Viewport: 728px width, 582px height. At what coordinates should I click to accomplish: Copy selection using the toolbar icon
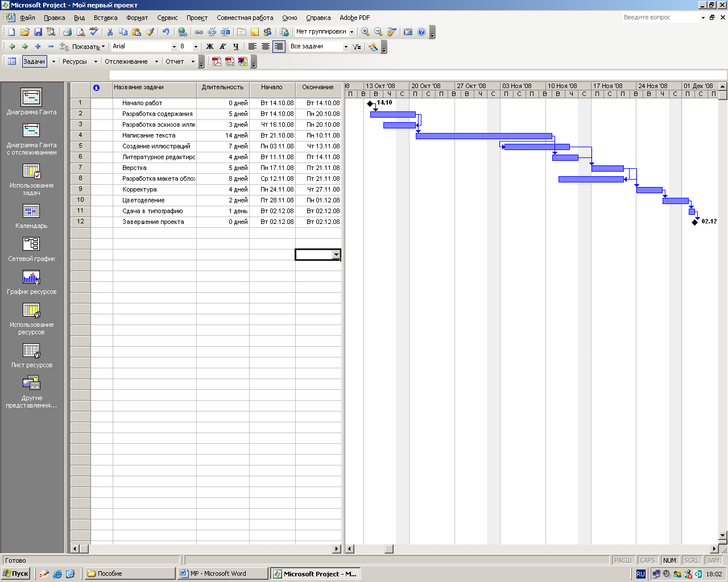click(x=123, y=32)
